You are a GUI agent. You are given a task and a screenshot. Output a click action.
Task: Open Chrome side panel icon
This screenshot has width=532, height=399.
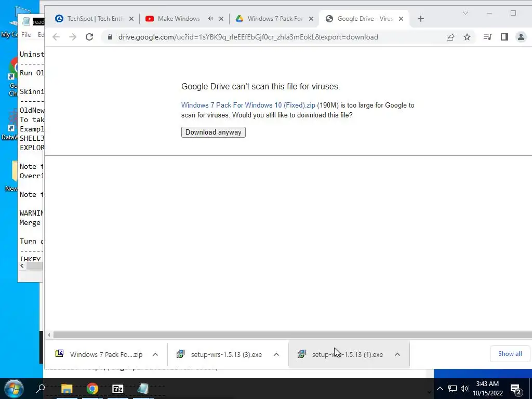click(x=504, y=37)
